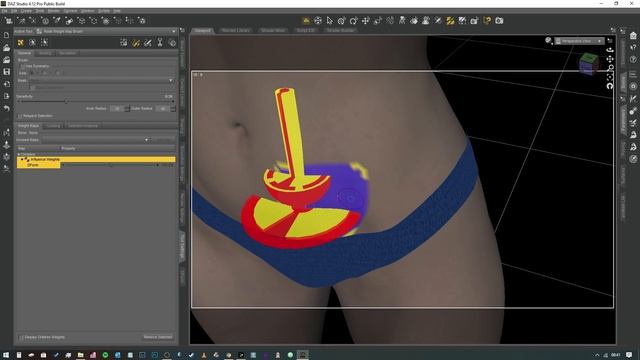Select the Influence Weights row

[96, 159]
